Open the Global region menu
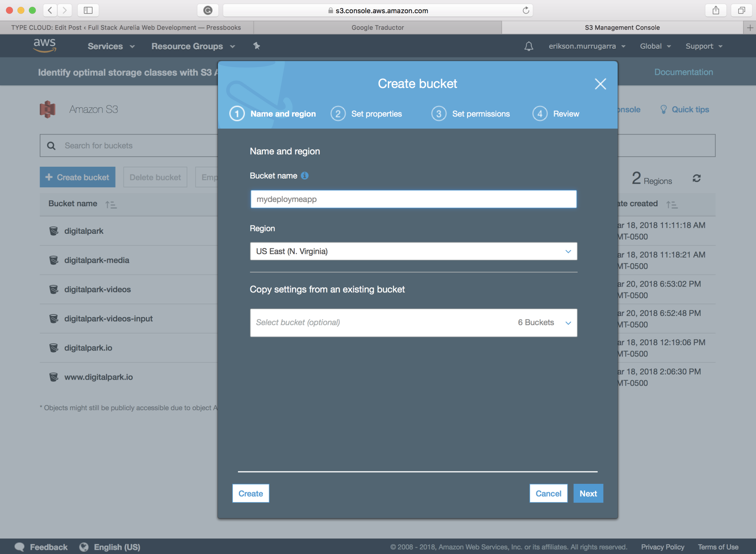Image resolution: width=756 pixels, height=554 pixels. (655, 46)
